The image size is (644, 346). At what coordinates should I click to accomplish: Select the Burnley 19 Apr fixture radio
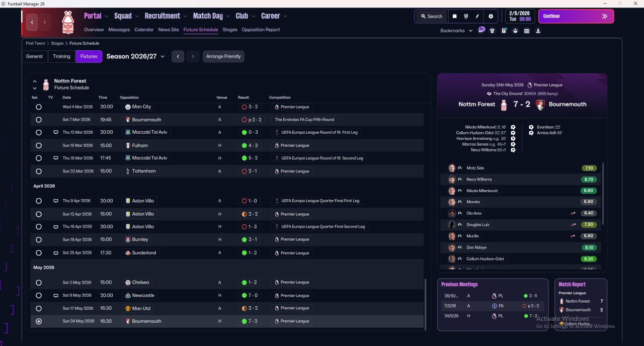(39, 240)
